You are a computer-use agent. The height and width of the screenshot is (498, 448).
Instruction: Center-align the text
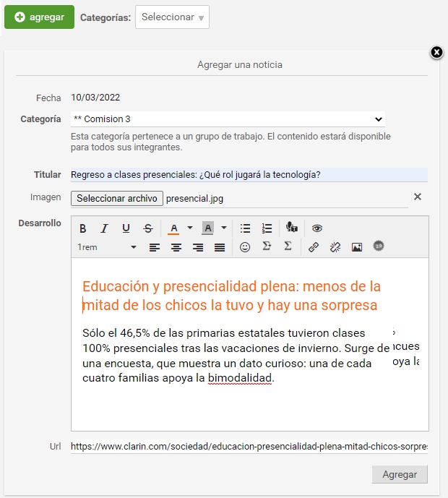[176, 247]
